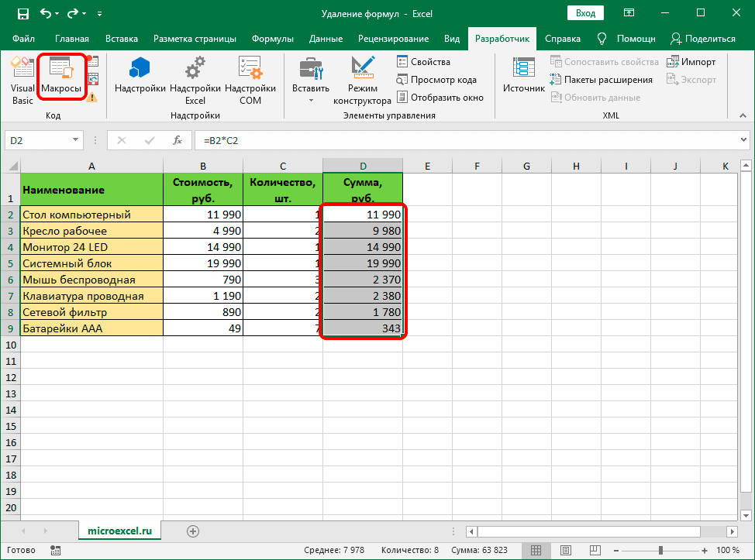Screen dimensions: 755x560
Task: Open the Name Box dropdown
Action: (76, 140)
